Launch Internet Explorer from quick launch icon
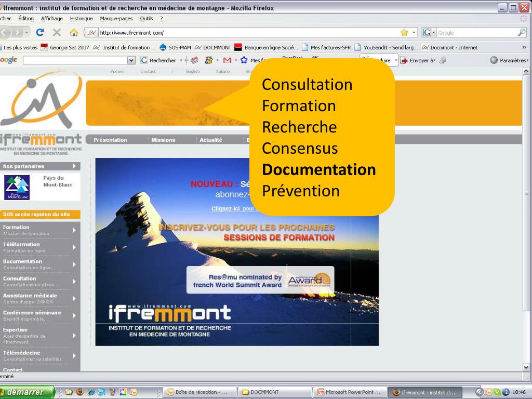Screen dimensions: 532x399 [x=90, y=392]
